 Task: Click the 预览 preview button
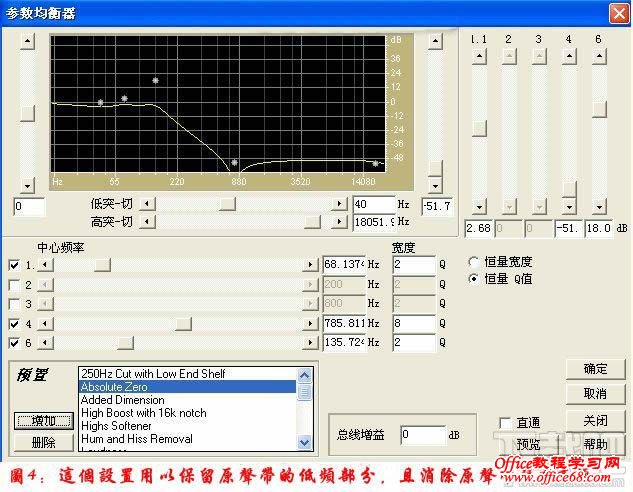(527, 444)
